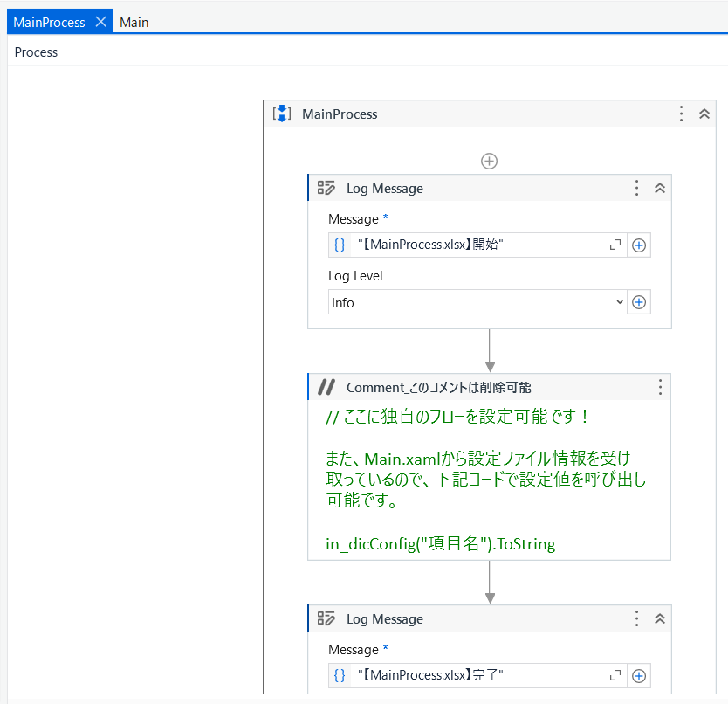This screenshot has width=728, height=704.
Task: Expand editor for 開始 message
Action: click(615, 245)
